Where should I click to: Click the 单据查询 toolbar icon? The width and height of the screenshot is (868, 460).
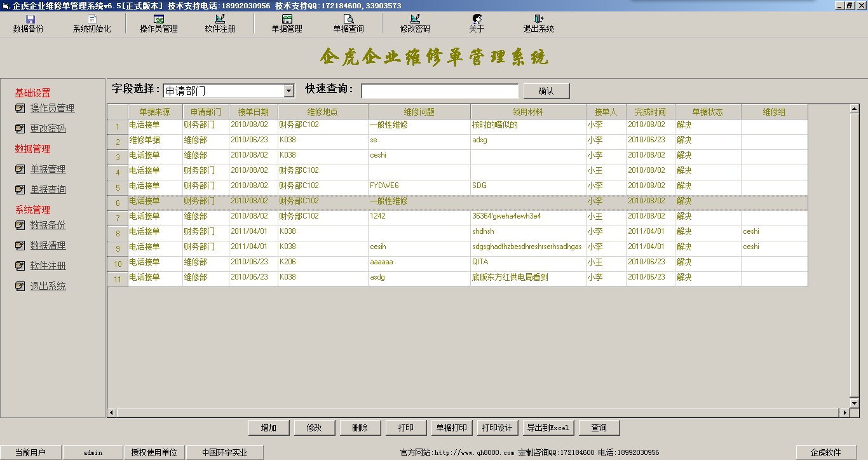(x=348, y=24)
